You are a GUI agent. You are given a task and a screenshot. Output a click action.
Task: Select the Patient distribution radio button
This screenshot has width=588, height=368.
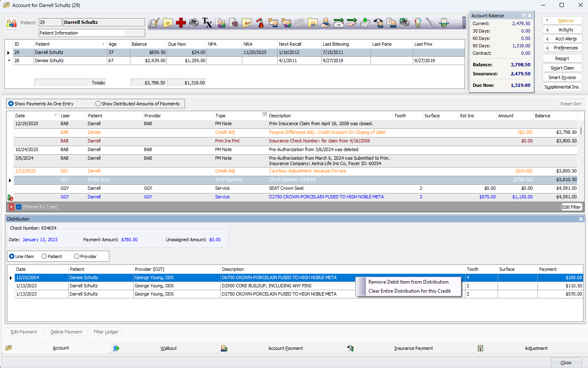click(x=44, y=256)
